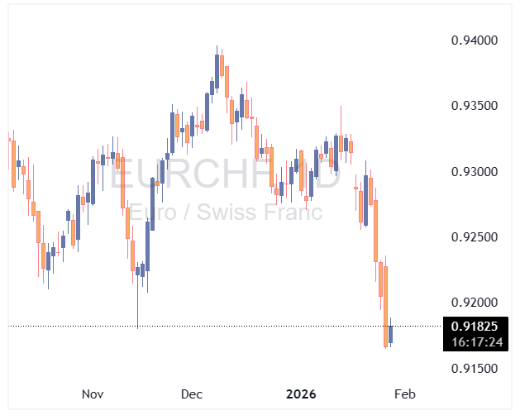Image resolution: width=520 pixels, height=420 pixels.
Task: Click the 0.91500 price scale label
Action: (x=474, y=368)
